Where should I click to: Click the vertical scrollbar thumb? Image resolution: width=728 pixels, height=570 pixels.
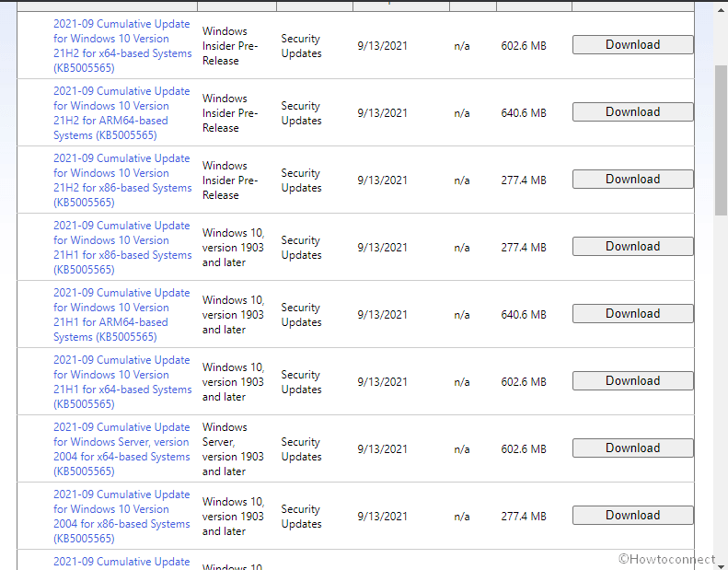pos(721,138)
